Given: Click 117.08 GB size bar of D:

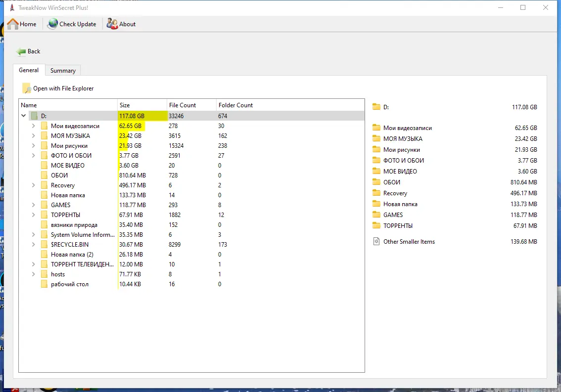Looking at the screenshot, I should 143,116.
